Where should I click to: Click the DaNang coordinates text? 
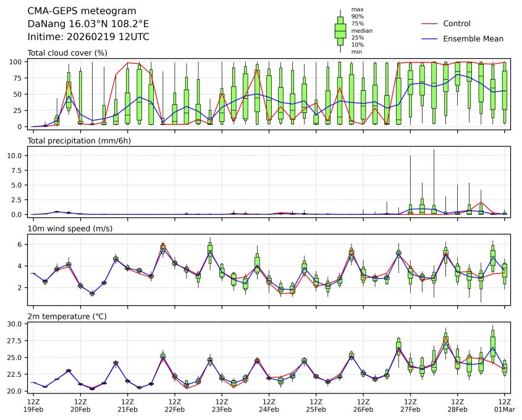[x=88, y=24]
